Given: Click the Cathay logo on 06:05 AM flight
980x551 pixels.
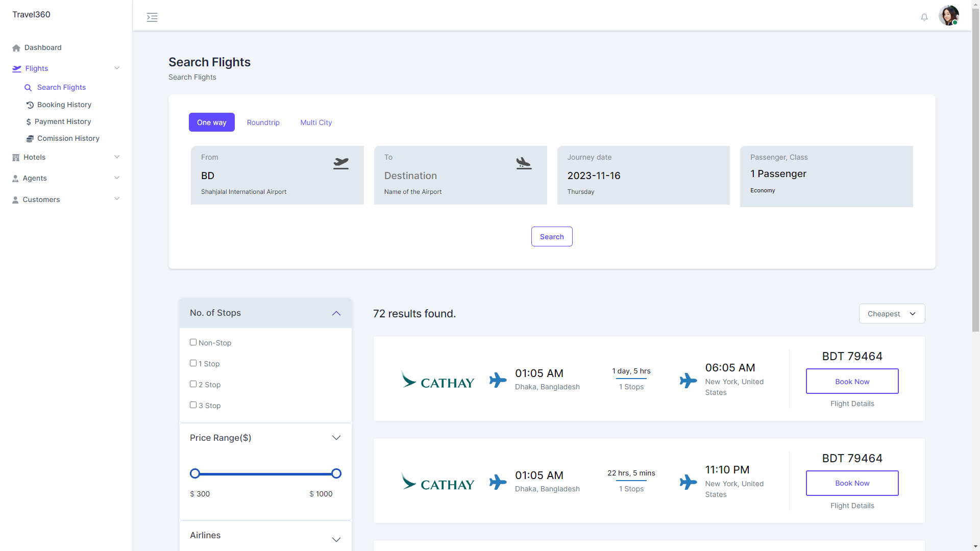Looking at the screenshot, I should (437, 380).
